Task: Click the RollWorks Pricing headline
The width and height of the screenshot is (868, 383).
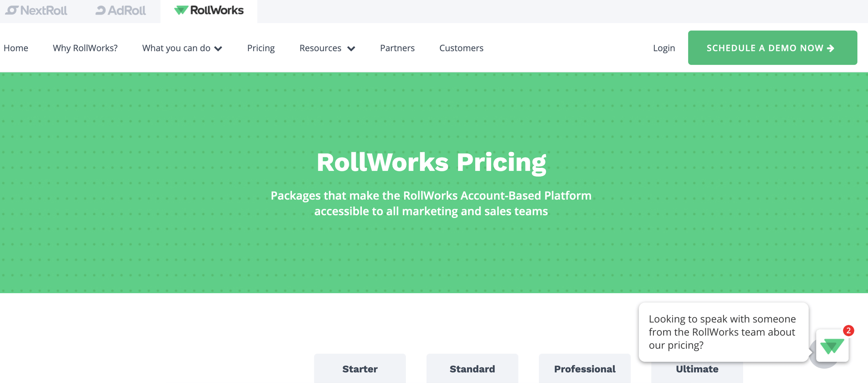Action: click(431, 162)
